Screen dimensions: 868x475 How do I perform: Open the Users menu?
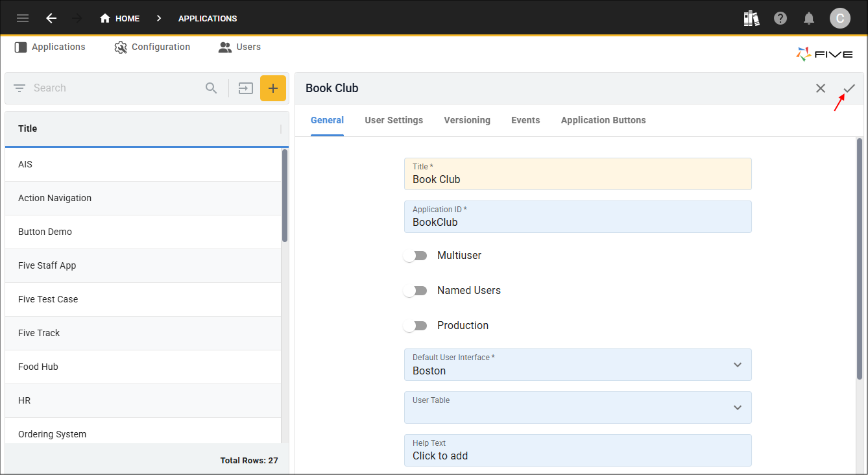239,47
